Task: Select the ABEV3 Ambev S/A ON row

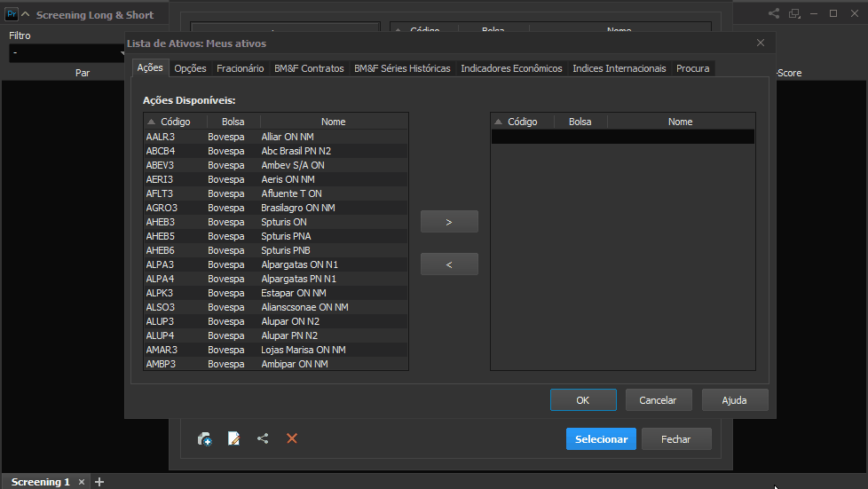Action: click(276, 165)
